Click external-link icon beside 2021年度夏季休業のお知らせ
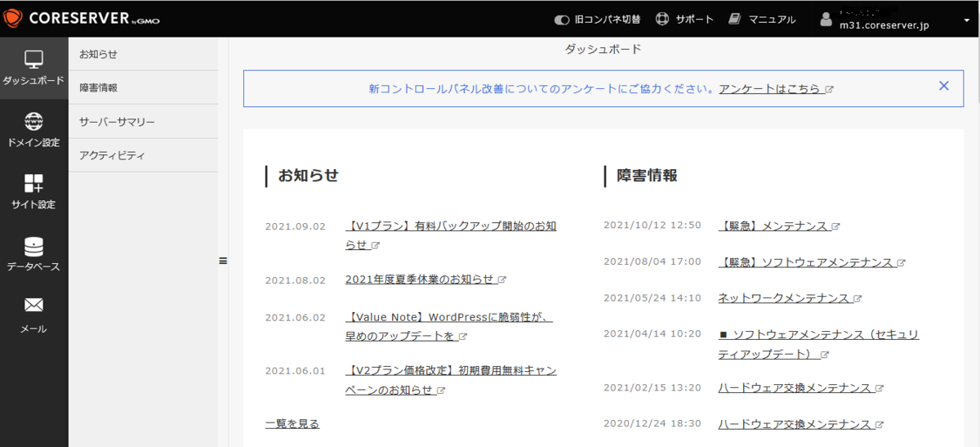The height and width of the screenshot is (447, 980). tap(501, 279)
